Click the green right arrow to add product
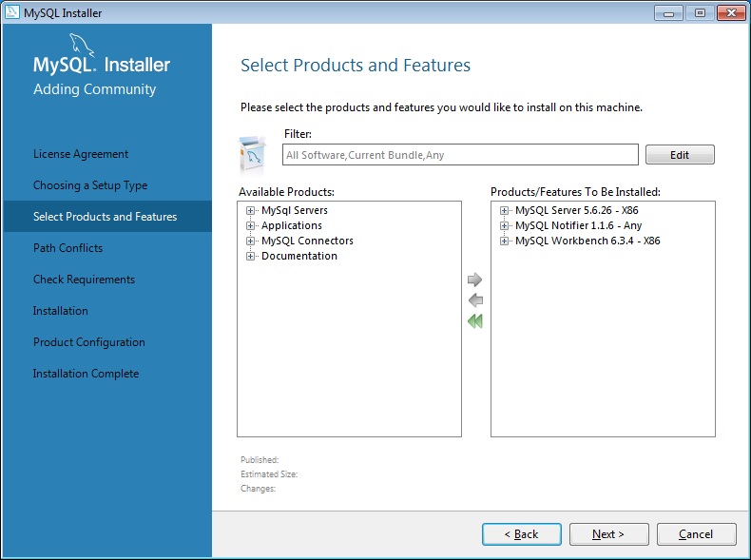Image resolution: width=751 pixels, height=560 pixels. 475,280
